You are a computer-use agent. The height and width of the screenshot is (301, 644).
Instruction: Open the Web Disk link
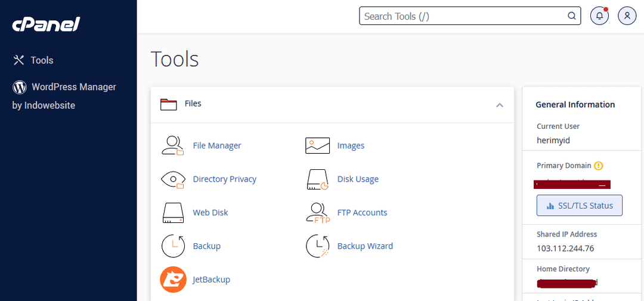pyautogui.click(x=210, y=213)
